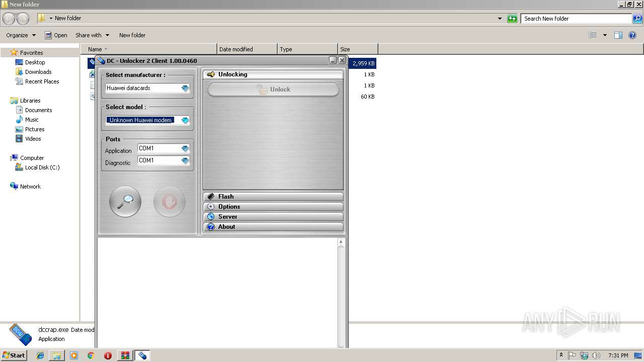Select Videos library

tap(33, 139)
